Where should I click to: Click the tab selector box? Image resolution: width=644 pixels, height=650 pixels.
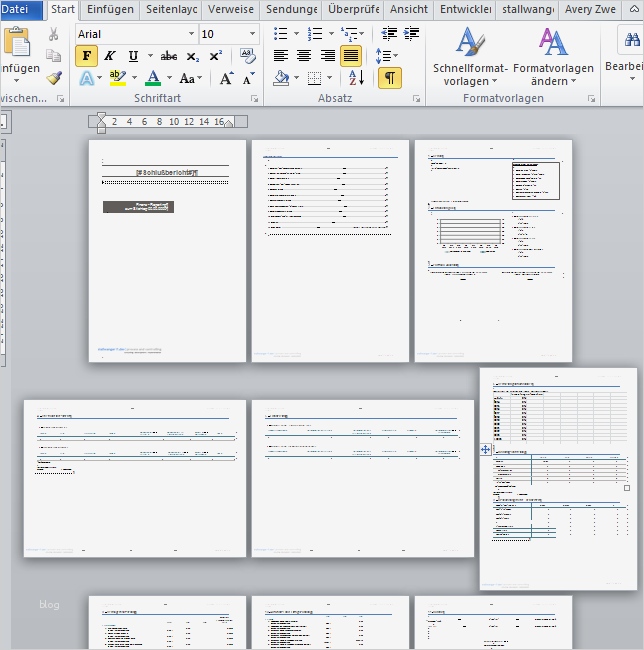coord(2,122)
